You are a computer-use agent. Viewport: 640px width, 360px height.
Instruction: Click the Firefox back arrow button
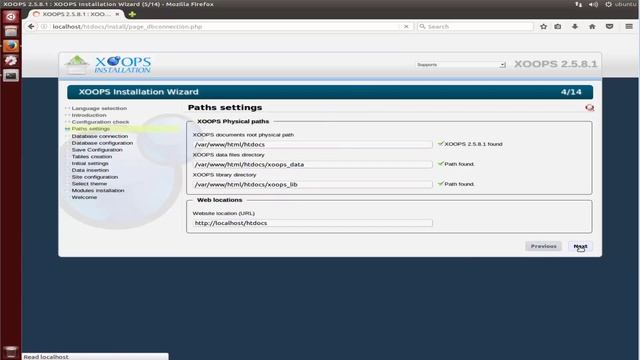coord(31,27)
